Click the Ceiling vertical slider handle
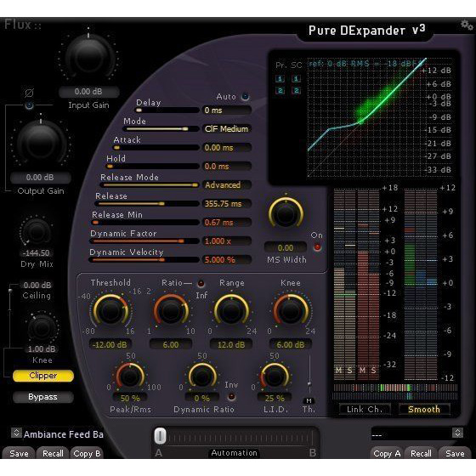476x476 pixels. tap(10, 291)
